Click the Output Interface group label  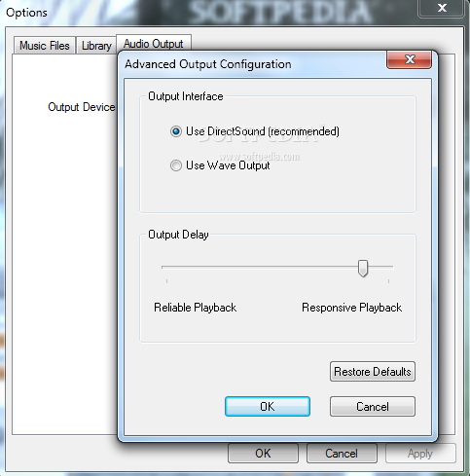186,96
